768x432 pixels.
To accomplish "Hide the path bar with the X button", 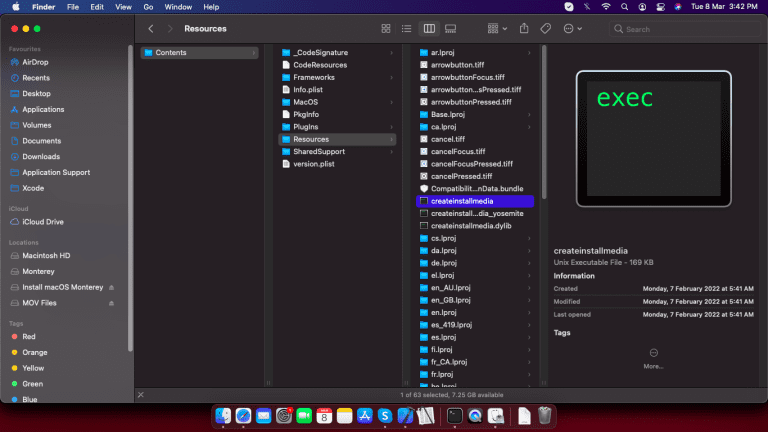I will [x=141, y=395].
